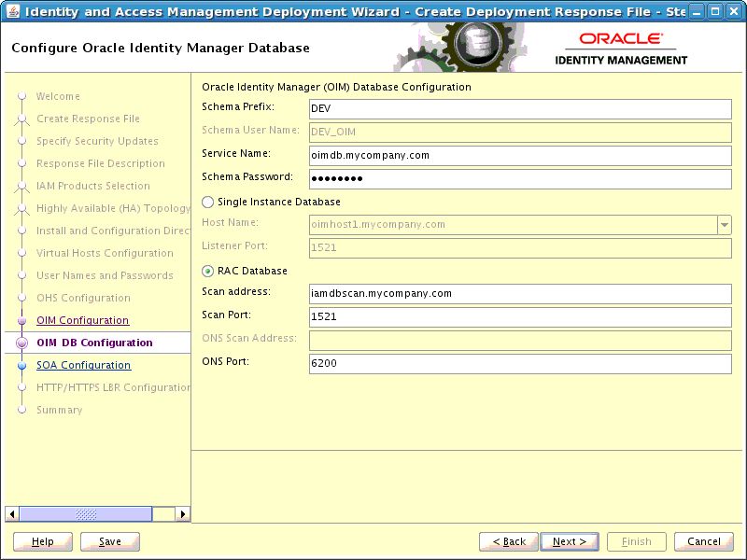Click the ONS Port input field

pyautogui.click(x=520, y=363)
